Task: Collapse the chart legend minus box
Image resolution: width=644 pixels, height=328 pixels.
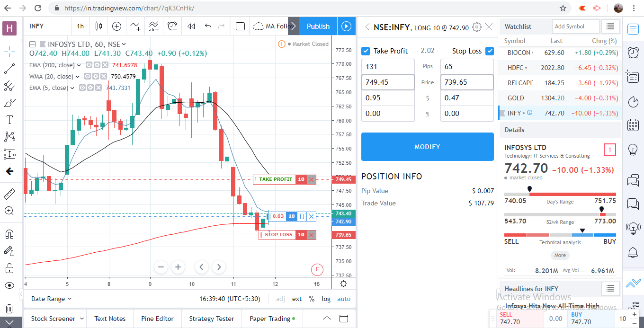Action: pyautogui.click(x=33, y=44)
